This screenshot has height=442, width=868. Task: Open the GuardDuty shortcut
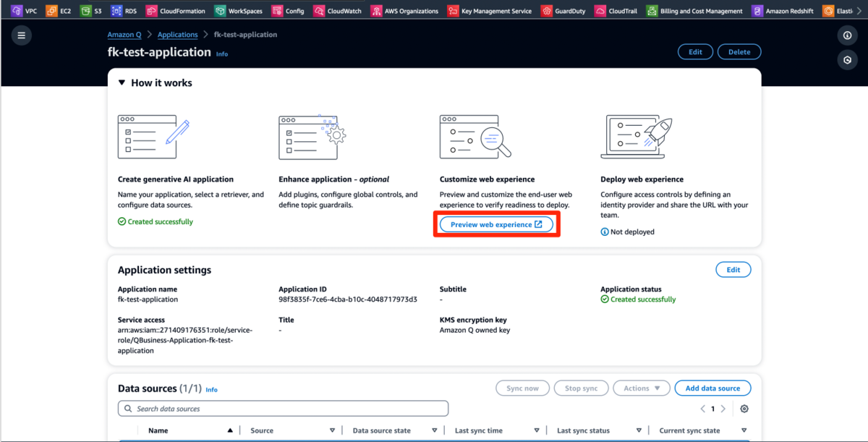563,11
